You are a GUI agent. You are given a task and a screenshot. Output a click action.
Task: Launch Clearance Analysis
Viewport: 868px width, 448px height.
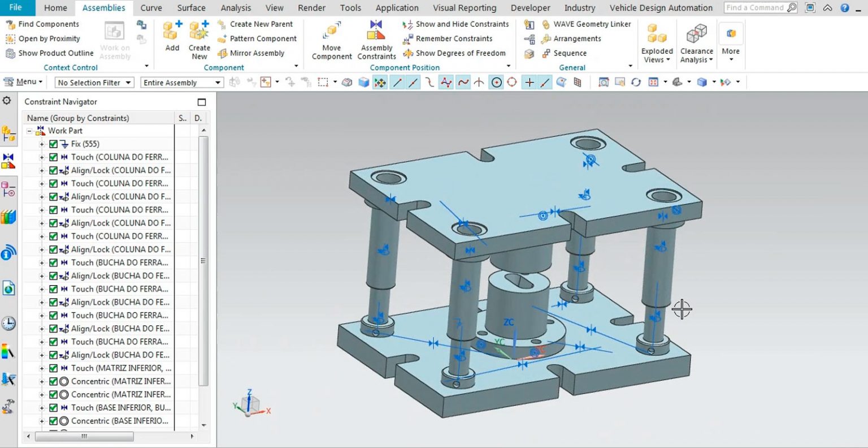(x=696, y=38)
